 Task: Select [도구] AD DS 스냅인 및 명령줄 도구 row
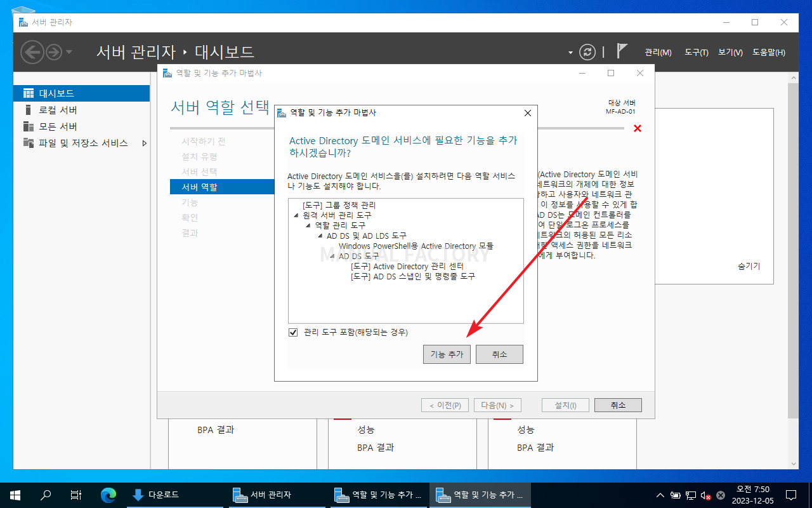[x=413, y=276]
